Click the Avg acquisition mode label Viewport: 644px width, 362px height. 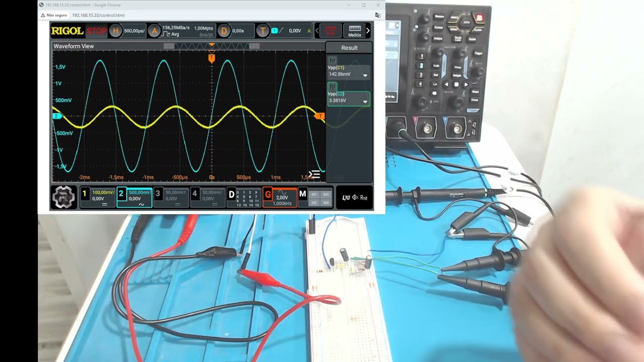point(175,34)
